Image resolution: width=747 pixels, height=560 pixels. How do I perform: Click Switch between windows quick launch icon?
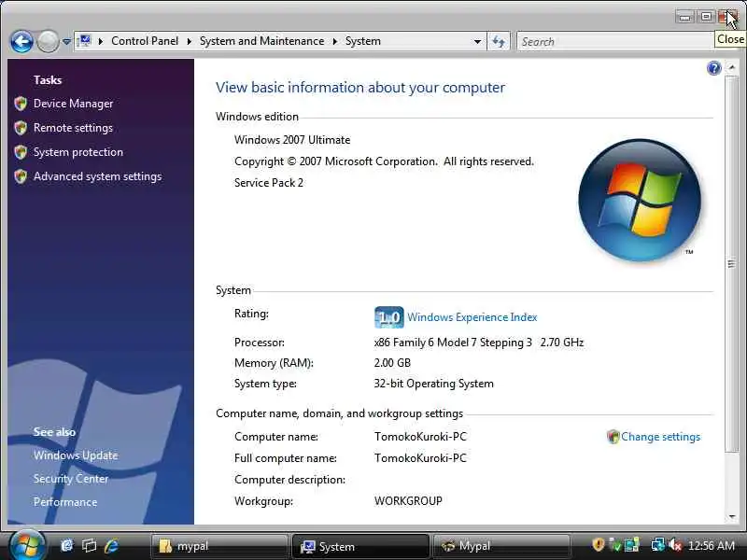click(x=89, y=545)
